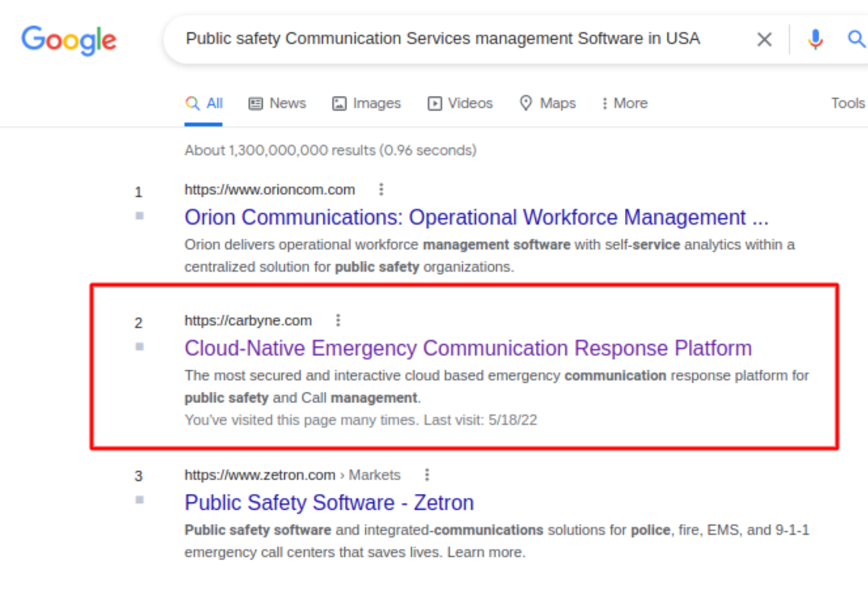Clear the search query with X

[x=764, y=39]
